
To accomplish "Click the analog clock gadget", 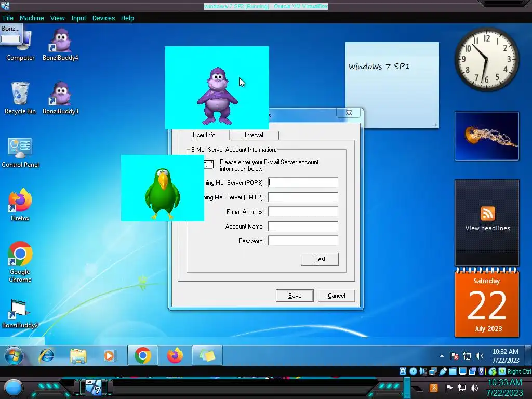I will coord(486,59).
